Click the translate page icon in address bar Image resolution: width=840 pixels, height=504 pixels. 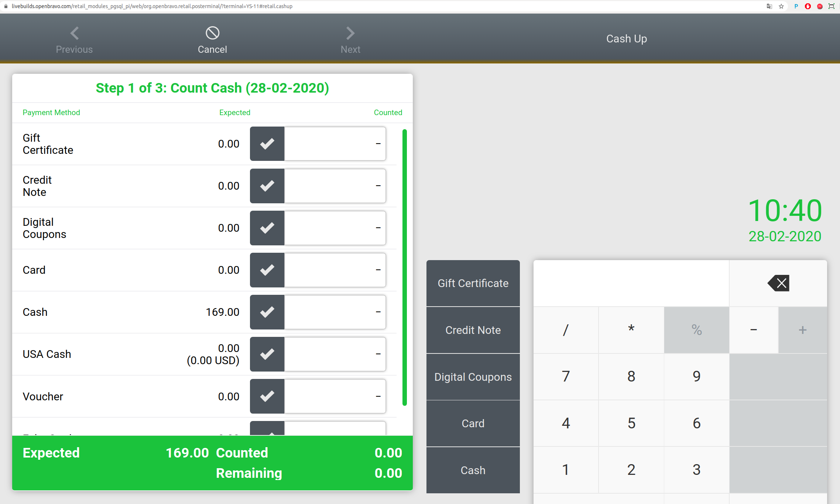pyautogui.click(x=769, y=6)
